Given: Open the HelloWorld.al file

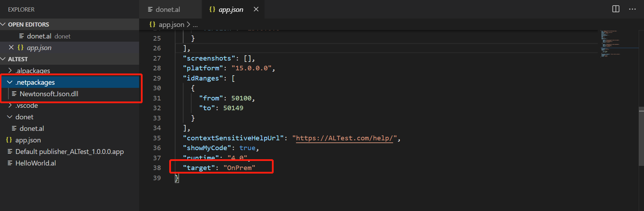Looking at the screenshot, I should coord(69,163).
